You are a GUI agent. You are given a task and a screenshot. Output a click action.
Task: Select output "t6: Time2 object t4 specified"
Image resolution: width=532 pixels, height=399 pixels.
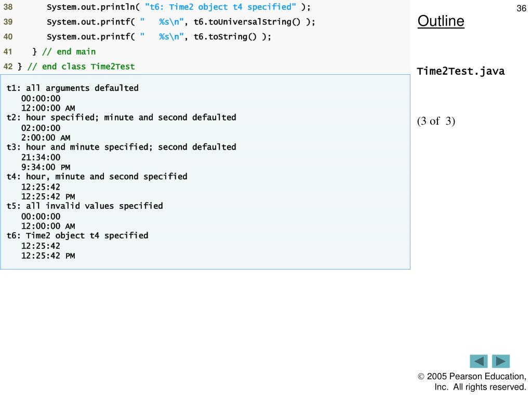point(77,235)
